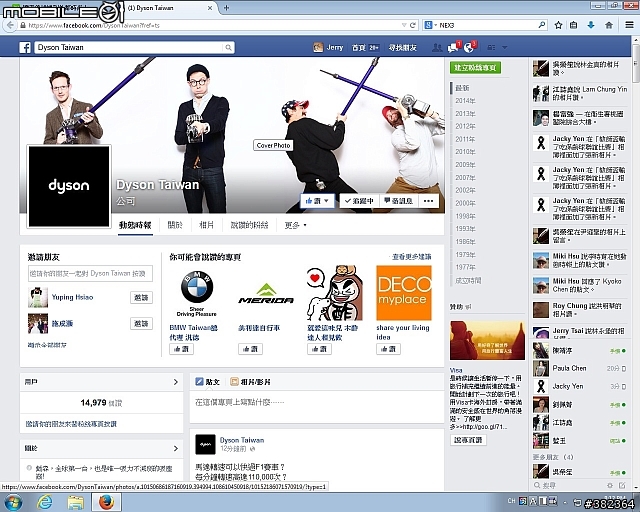Like the DECO myplace page

tap(388, 349)
